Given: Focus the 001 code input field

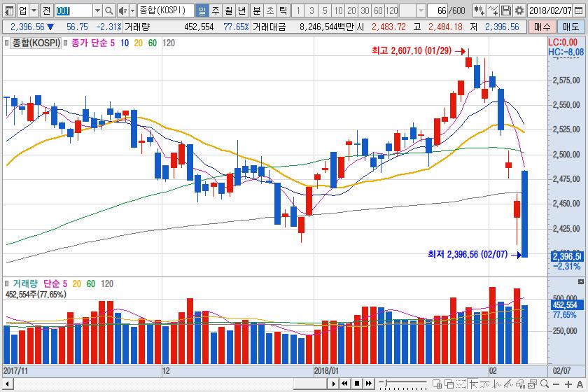Looking at the screenshot, I should (73, 10).
